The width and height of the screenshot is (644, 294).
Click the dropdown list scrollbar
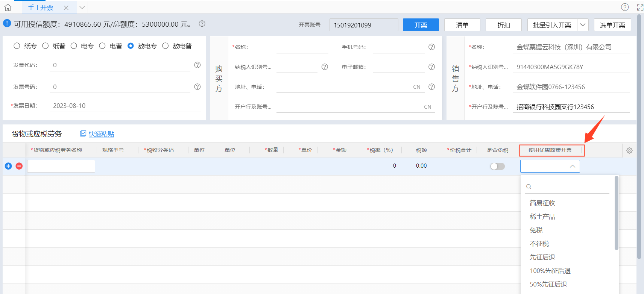616,213
